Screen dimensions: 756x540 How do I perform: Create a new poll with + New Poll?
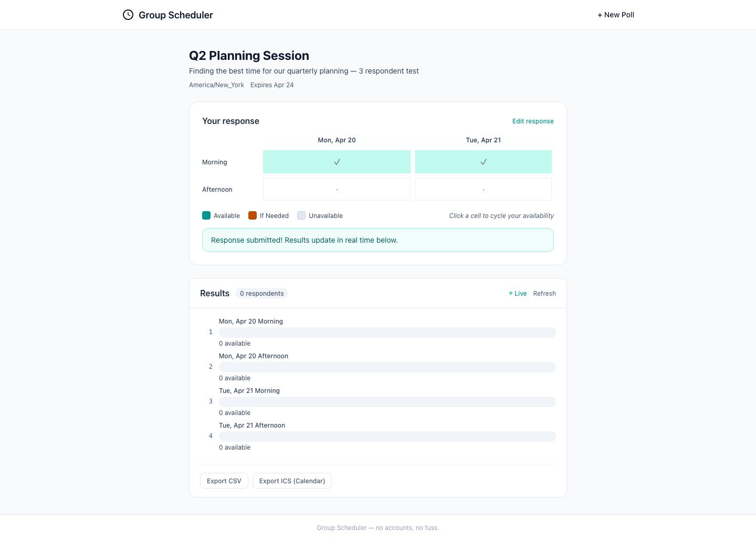(615, 15)
